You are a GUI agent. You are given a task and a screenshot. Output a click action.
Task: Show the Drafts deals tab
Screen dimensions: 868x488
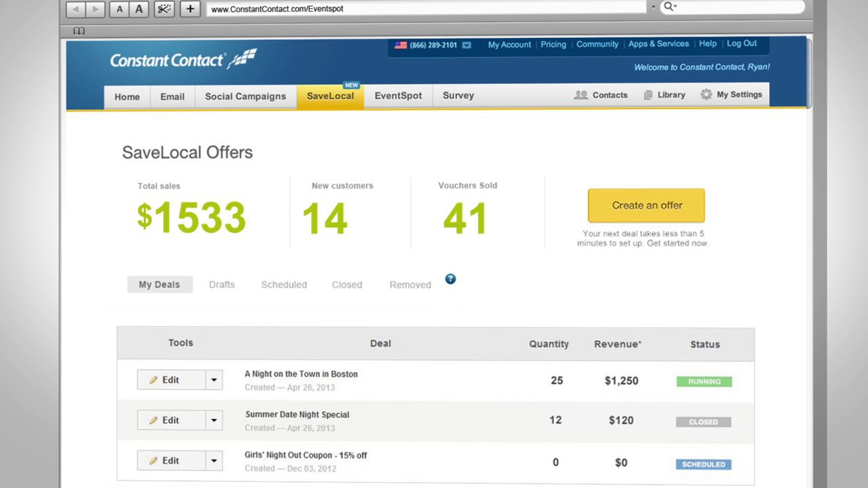pos(222,285)
